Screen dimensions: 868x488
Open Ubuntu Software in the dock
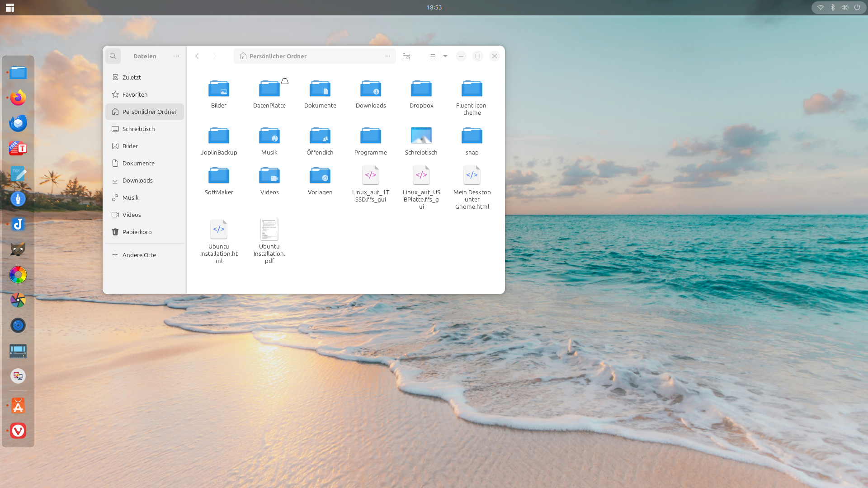18,406
